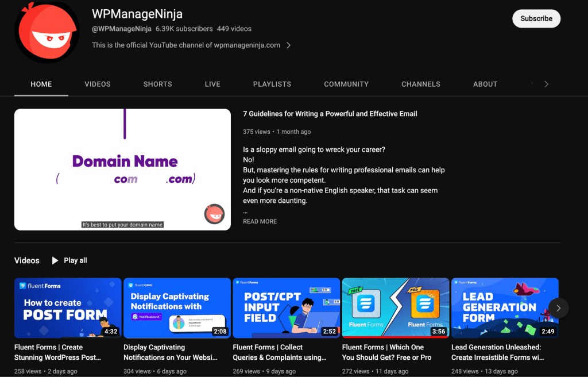Open the HOME tab
Viewport: 588px width, 377px height.
41,84
